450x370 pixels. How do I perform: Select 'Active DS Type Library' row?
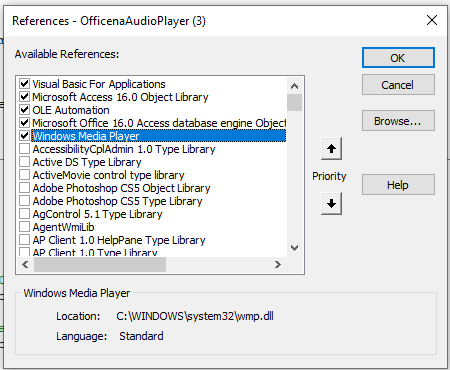coord(87,162)
